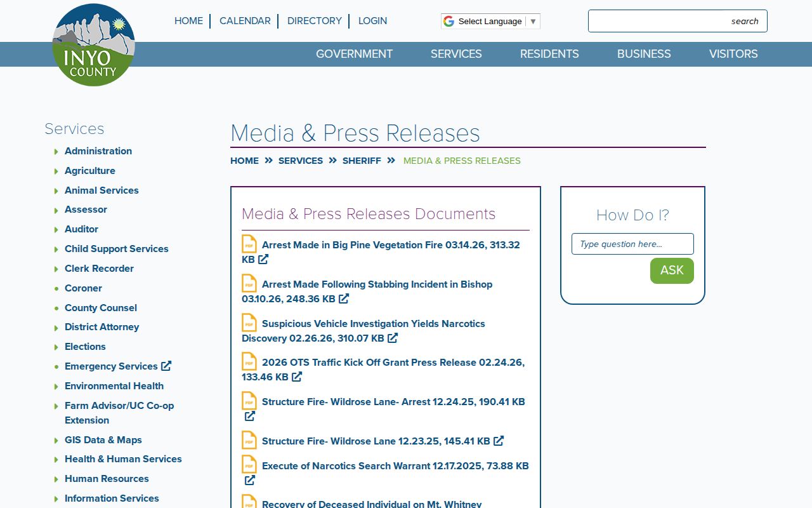Click the 'Type question here' input
The width and height of the screenshot is (812, 508).
click(x=632, y=244)
